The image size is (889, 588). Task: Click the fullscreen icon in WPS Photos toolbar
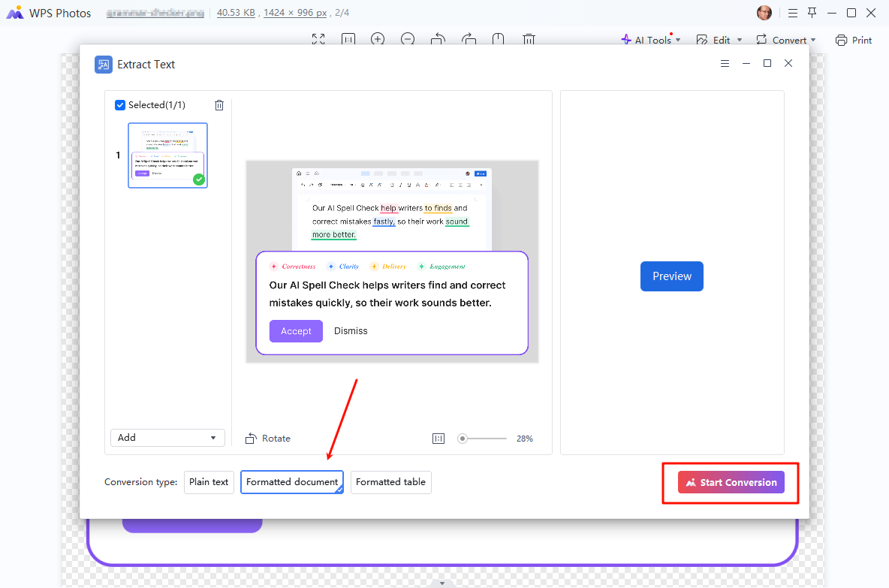click(318, 39)
